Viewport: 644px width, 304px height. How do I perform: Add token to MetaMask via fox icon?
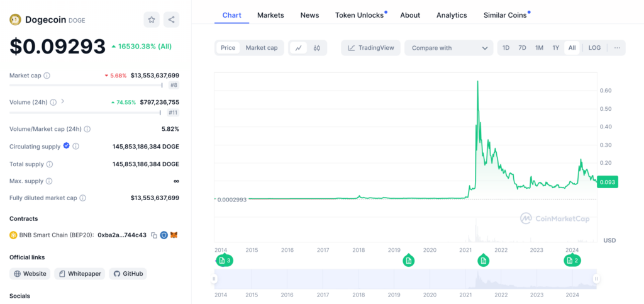point(174,235)
